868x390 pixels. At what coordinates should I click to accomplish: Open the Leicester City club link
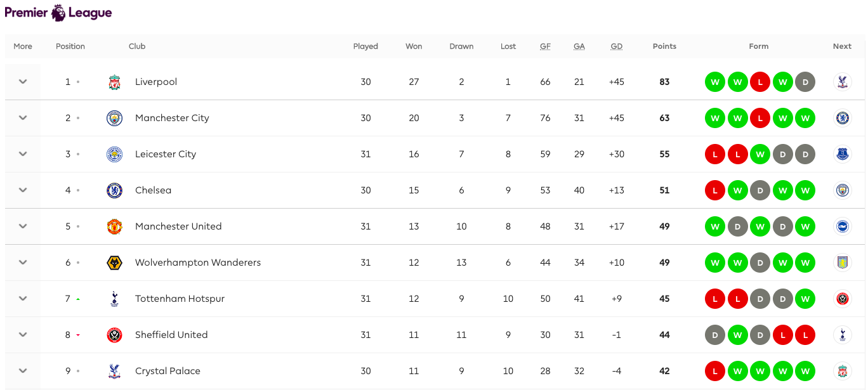(x=166, y=154)
